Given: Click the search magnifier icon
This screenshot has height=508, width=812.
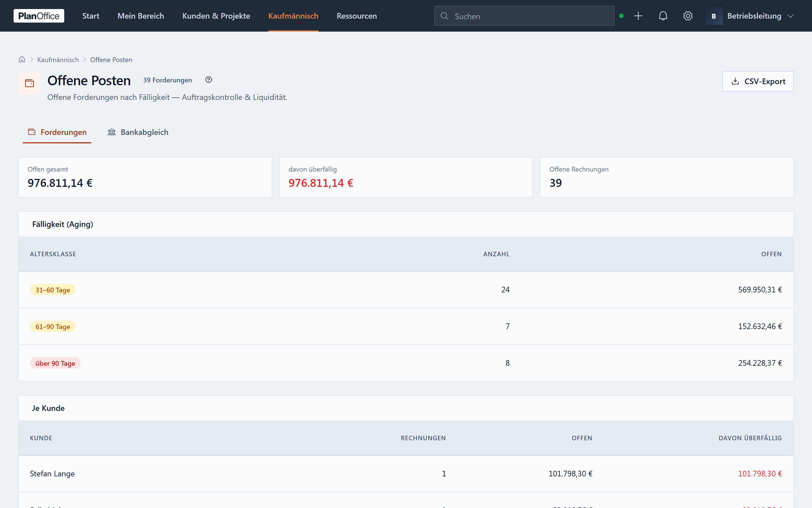Looking at the screenshot, I should [444, 16].
